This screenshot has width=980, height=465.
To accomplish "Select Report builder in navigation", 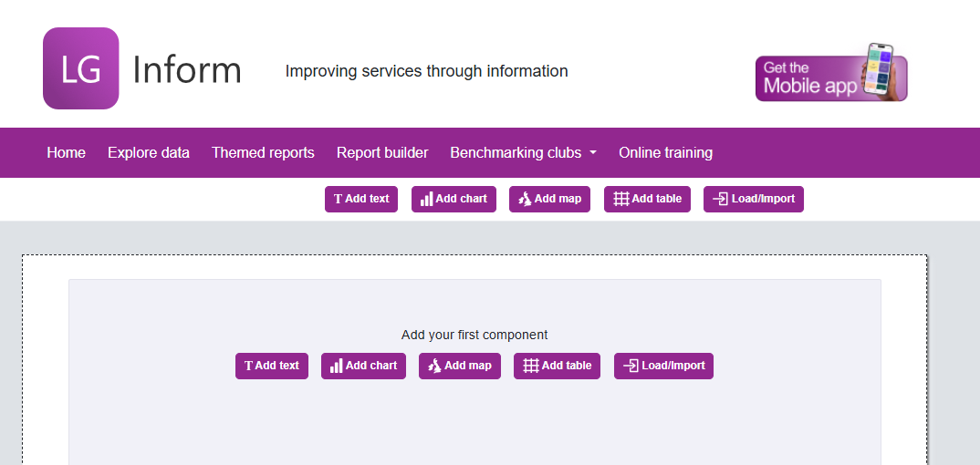I will pyautogui.click(x=382, y=153).
